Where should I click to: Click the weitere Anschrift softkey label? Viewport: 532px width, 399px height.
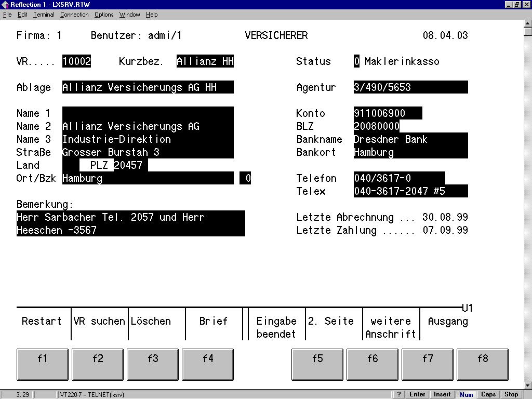(391, 327)
